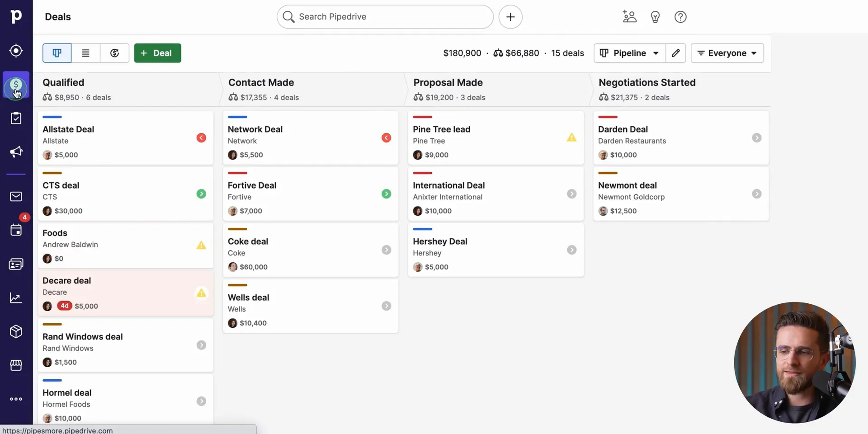The image size is (868, 434).
Task: Click owner avatar on Coke deal
Action: [x=232, y=267]
